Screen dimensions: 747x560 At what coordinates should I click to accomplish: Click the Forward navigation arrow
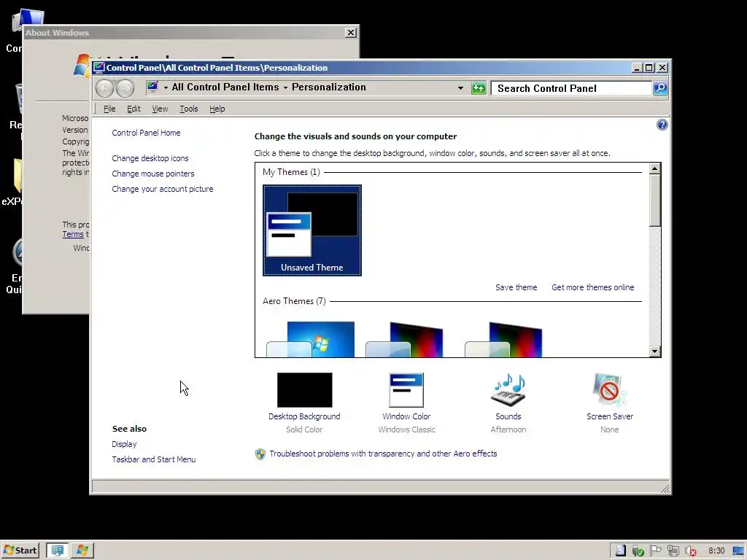tap(125, 88)
